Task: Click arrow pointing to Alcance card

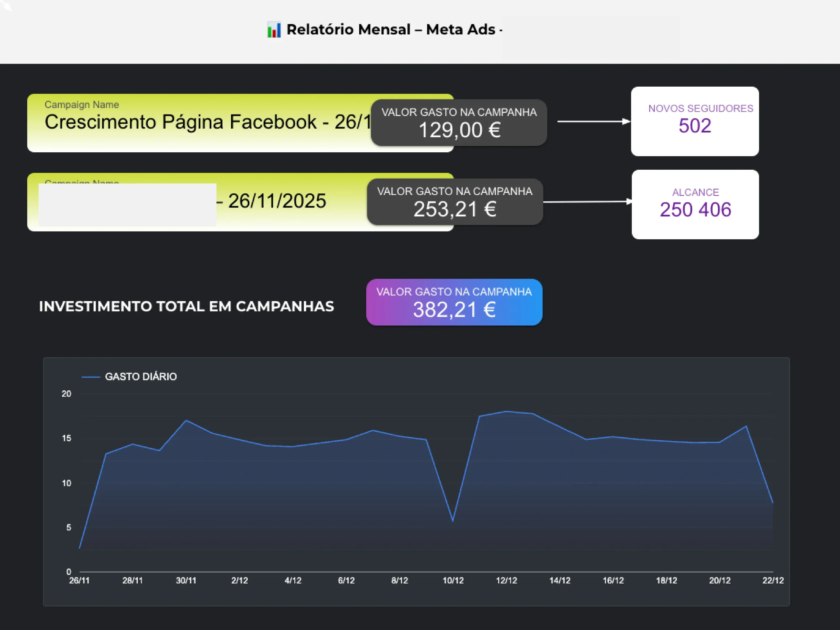Action: click(587, 202)
